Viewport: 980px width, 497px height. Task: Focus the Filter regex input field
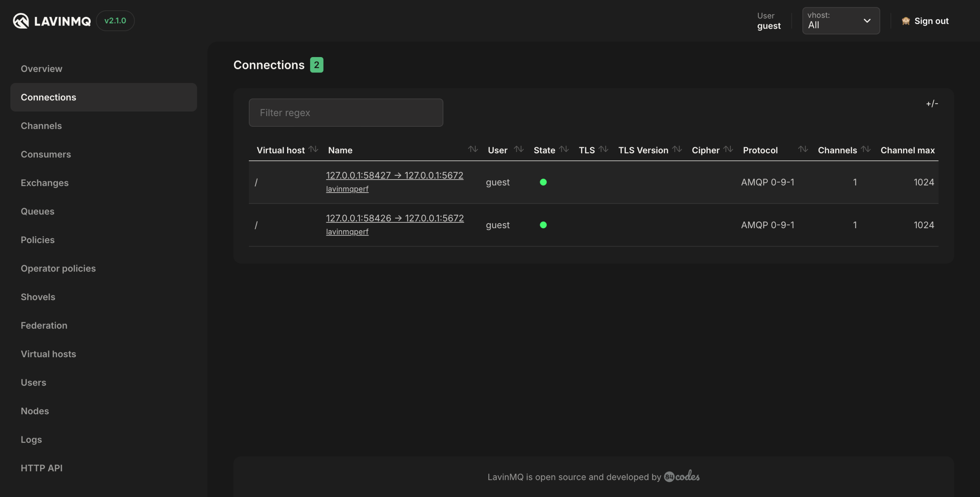[x=346, y=113]
